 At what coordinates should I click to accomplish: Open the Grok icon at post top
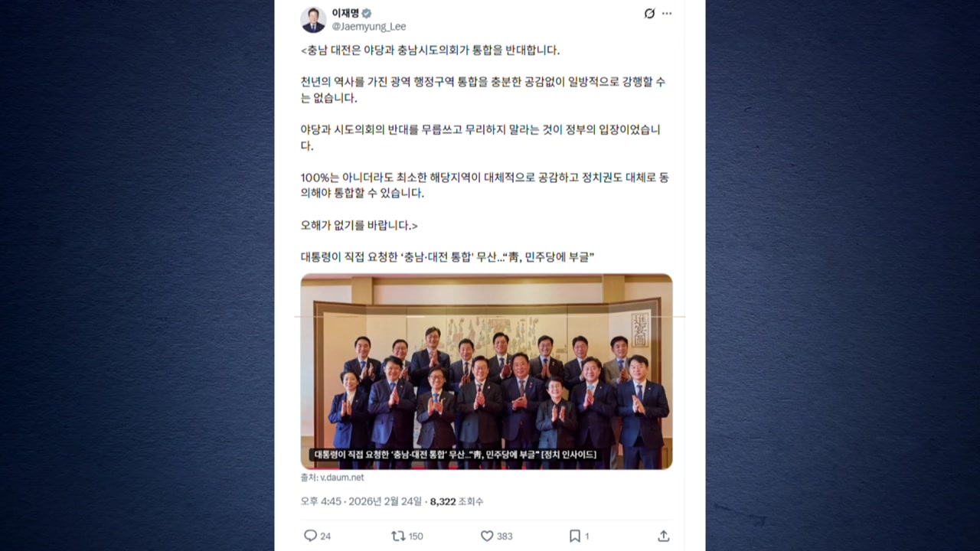click(x=649, y=14)
